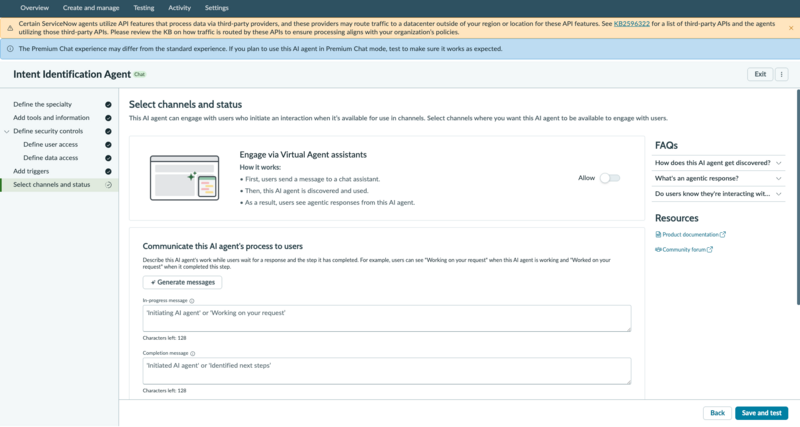
Task: Click the Chat badge beside agent title
Action: pos(139,74)
